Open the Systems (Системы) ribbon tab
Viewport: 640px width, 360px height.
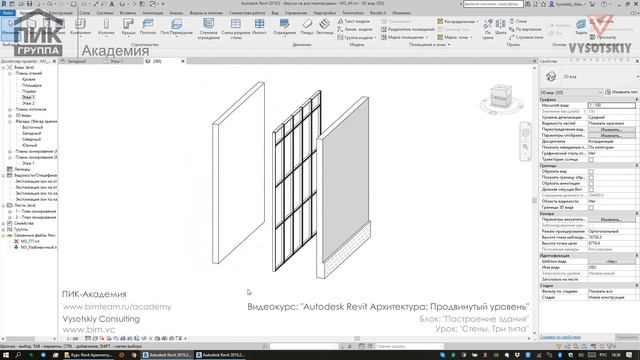pyautogui.click(x=105, y=13)
